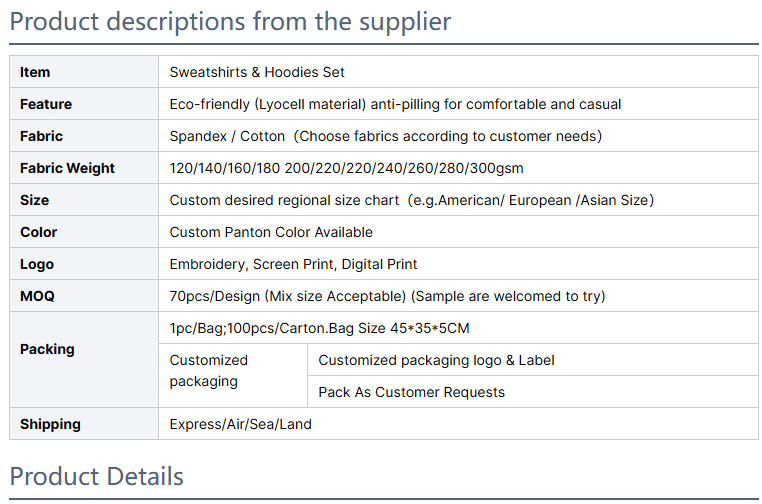Click the "Express/Air/Sea/Land" shipping value
Viewport: 762px width, 504px height.
tap(240, 424)
